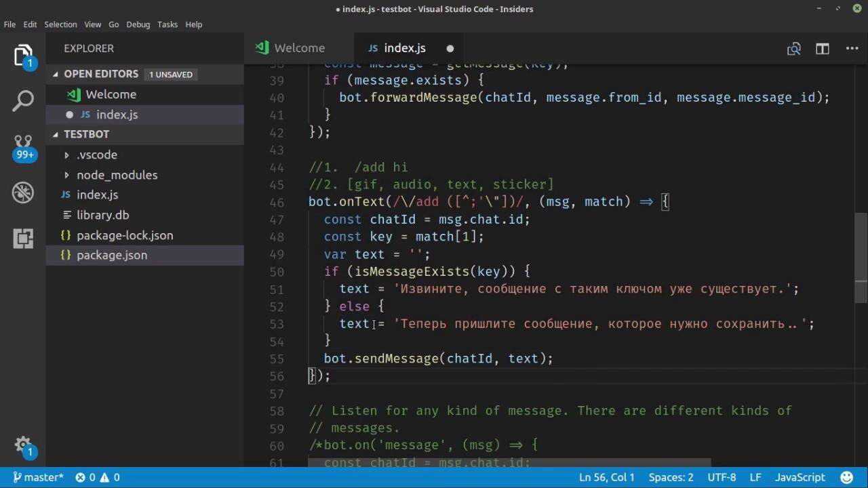Select package-lock.json in file tree
Screen dimensions: 868x488
[x=125, y=235]
